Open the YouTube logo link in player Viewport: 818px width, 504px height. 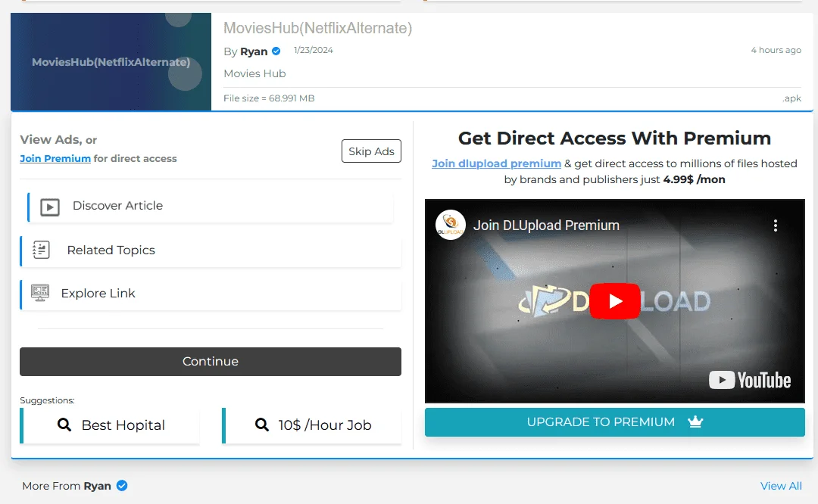tap(750, 380)
